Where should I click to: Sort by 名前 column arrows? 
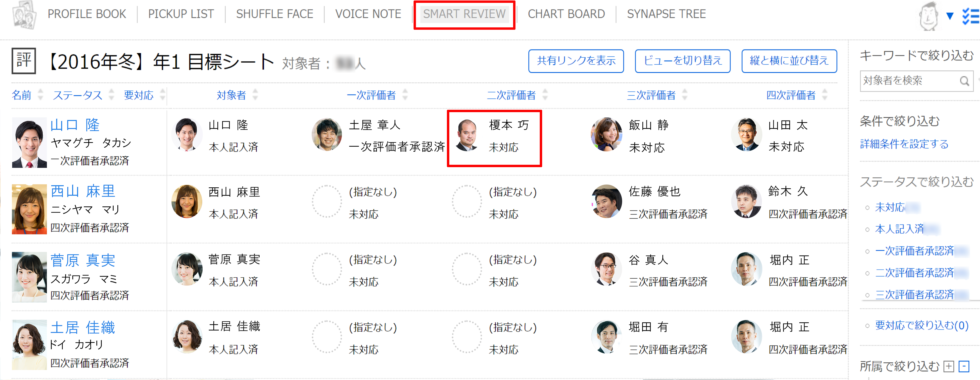40,95
